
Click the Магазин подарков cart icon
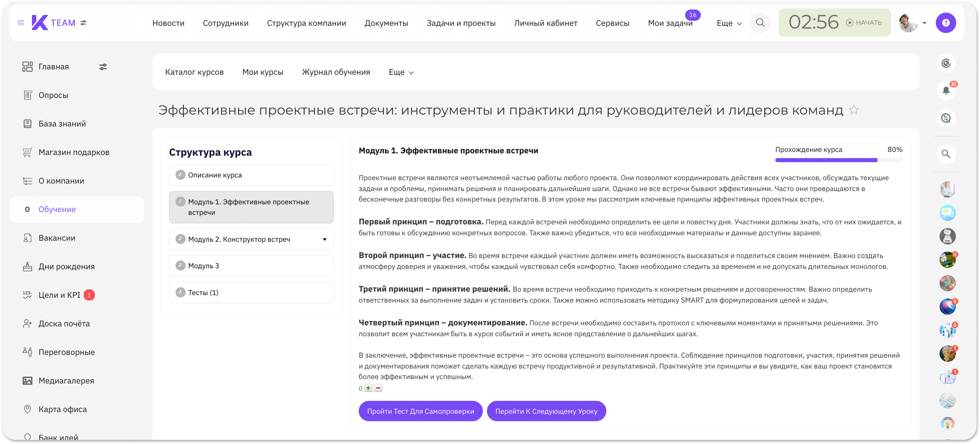pos(27,152)
